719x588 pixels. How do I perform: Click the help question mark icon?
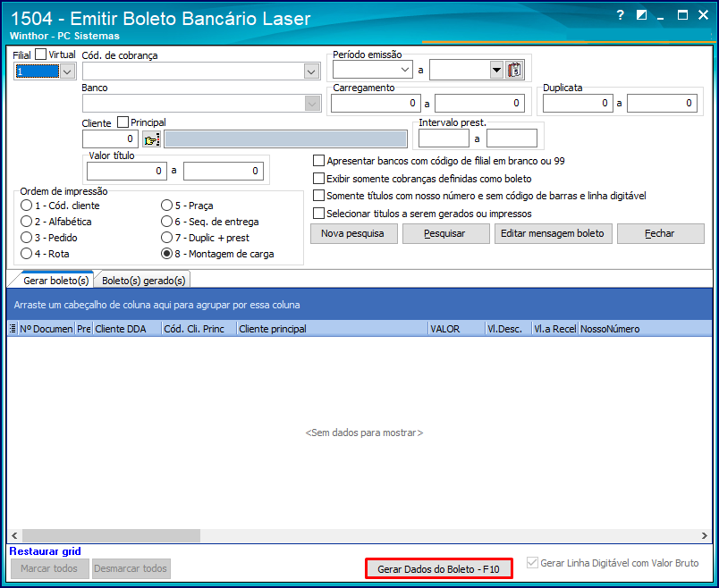[x=620, y=15]
